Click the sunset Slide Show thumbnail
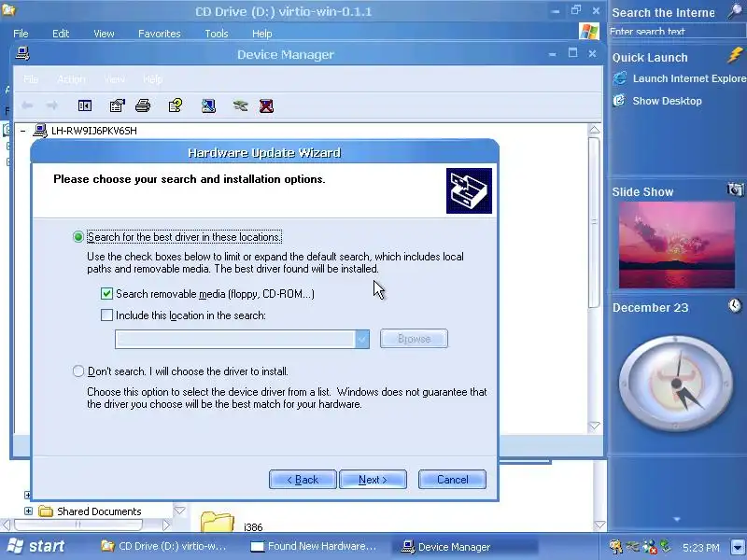747x560 pixels. pos(676,245)
